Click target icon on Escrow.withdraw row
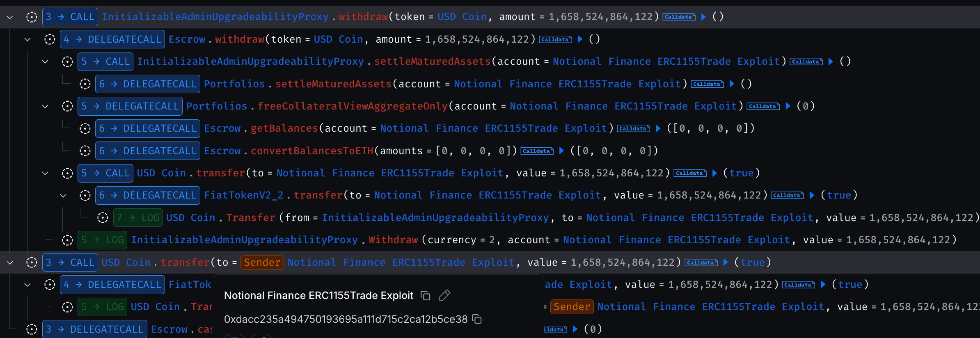This screenshot has width=980, height=338. [50, 39]
